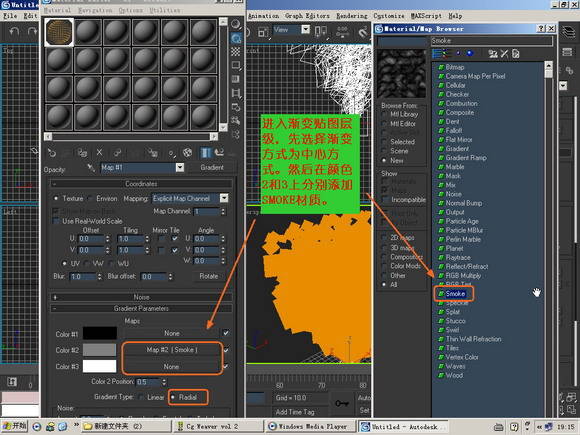
Task: Click Select by Material icon
Action: 236,121
